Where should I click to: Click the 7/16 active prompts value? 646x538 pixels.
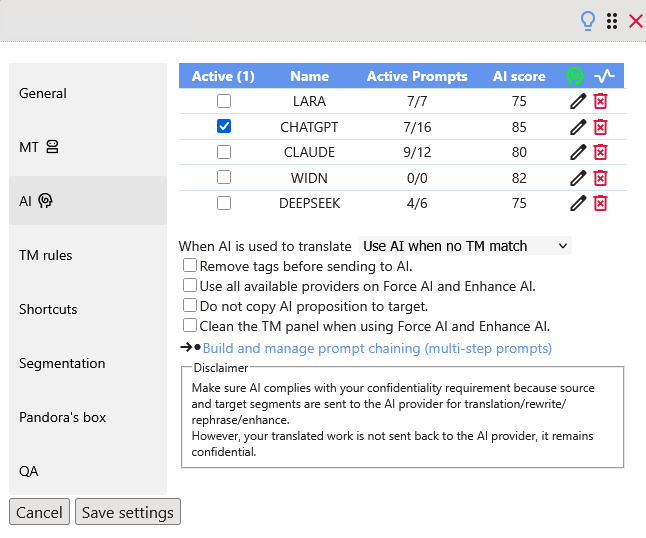(x=417, y=127)
